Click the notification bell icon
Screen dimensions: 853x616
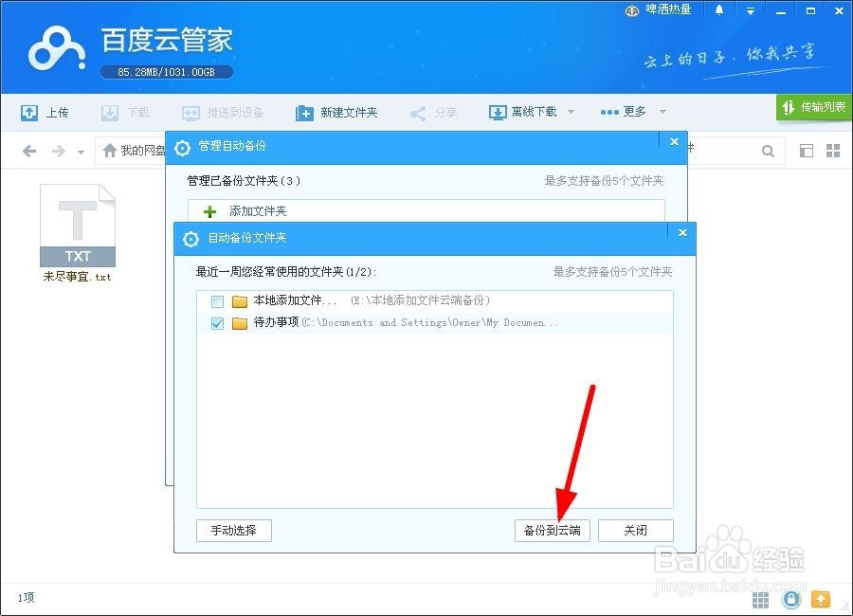pos(717,9)
